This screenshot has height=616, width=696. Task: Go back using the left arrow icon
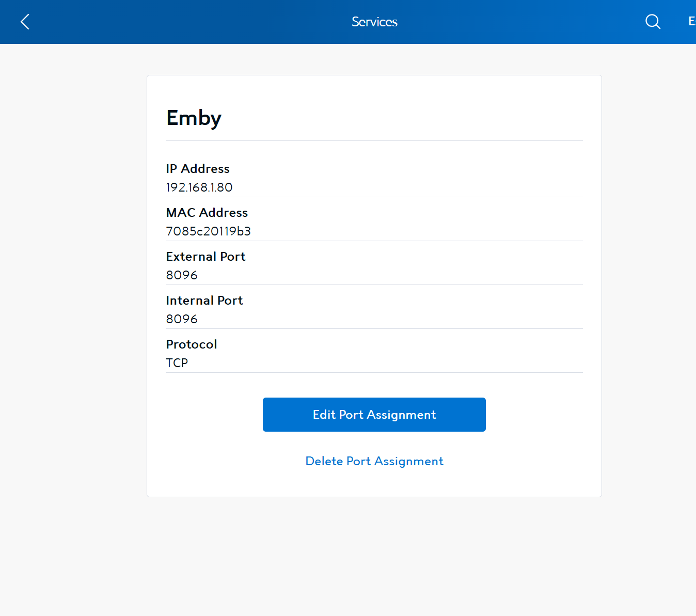click(25, 22)
